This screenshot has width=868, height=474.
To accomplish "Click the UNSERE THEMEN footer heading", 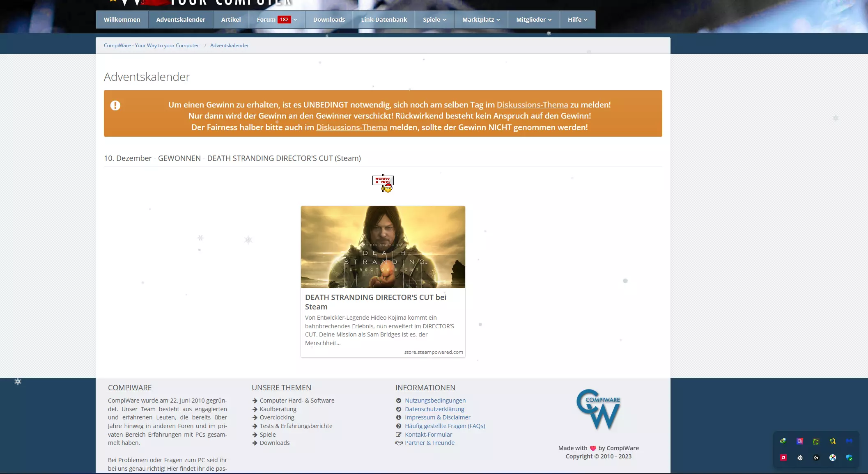I will [281, 388].
